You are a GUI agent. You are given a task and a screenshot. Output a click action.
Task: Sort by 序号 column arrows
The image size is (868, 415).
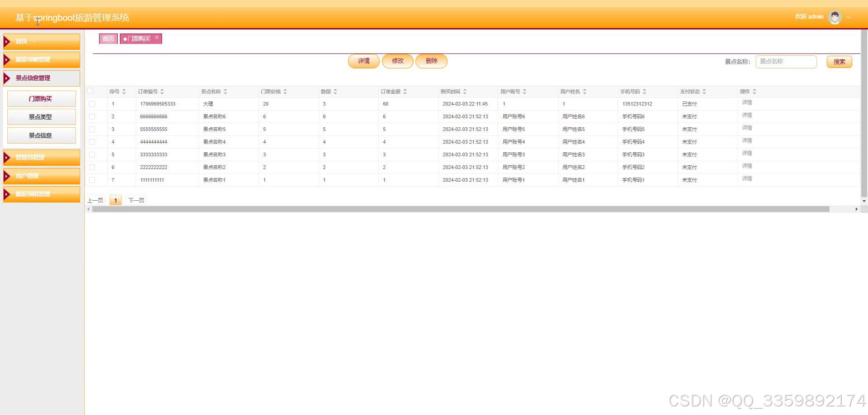click(124, 92)
